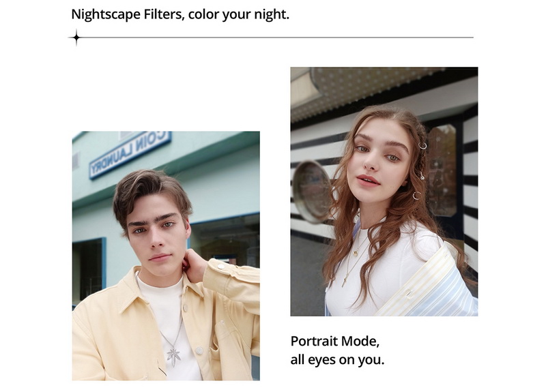Click the four-point sparkle star icon
546x392 pixels.
pos(76,37)
